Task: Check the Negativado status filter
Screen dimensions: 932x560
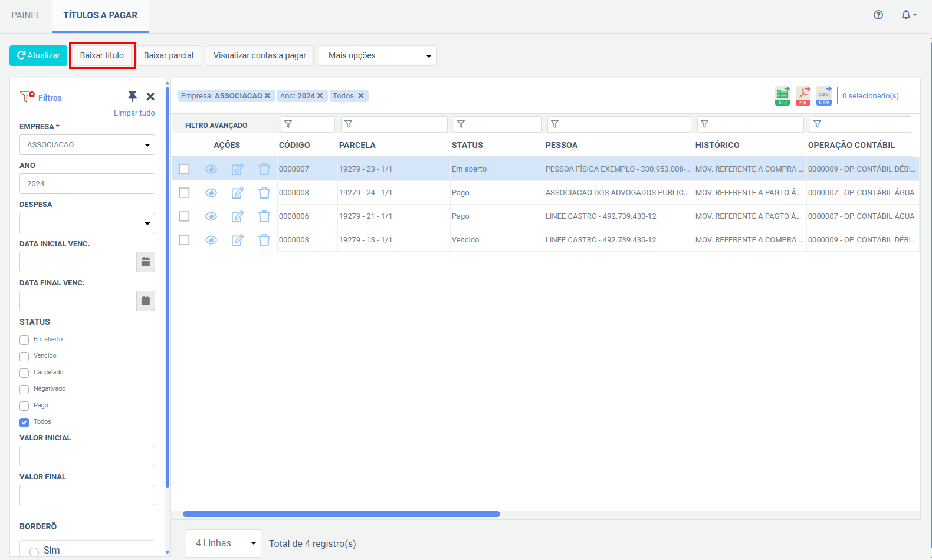Action: pyautogui.click(x=24, y=390)
